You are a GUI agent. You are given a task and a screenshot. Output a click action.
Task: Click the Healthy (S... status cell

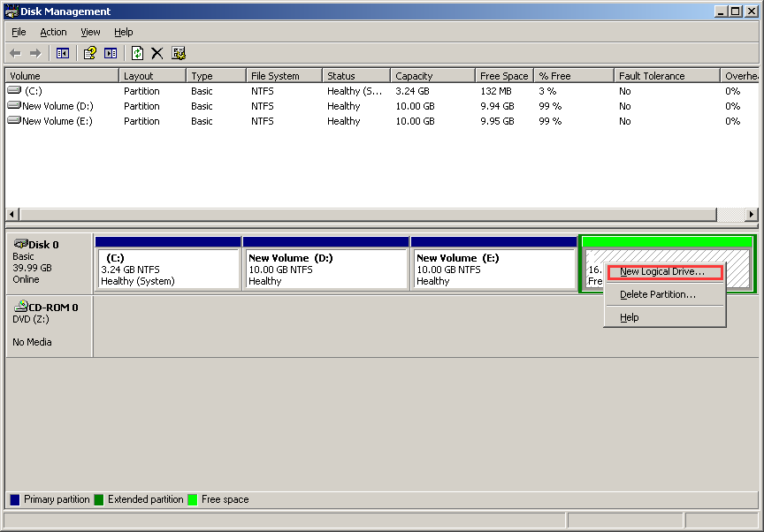355,91
